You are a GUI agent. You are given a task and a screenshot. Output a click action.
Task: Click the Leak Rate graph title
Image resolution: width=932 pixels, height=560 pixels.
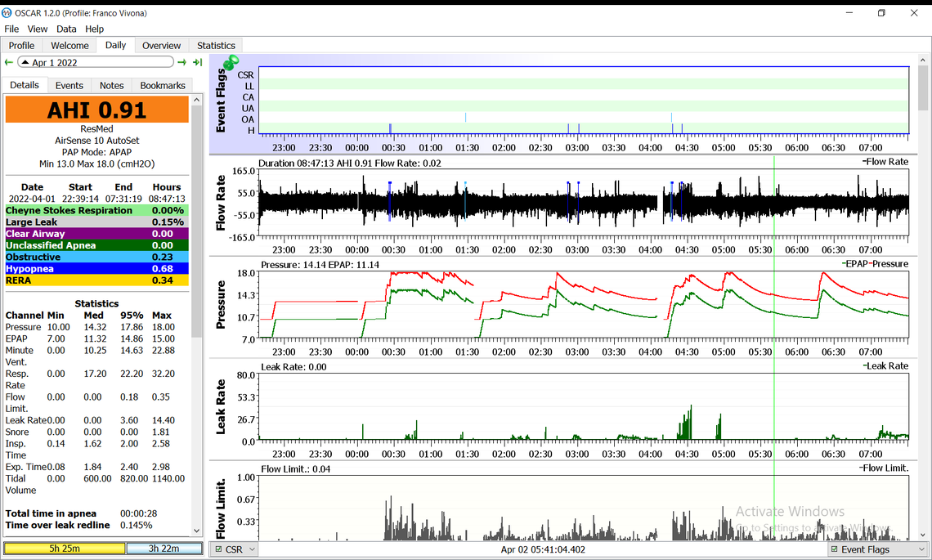pyautogui.click(x=221, y=407)
